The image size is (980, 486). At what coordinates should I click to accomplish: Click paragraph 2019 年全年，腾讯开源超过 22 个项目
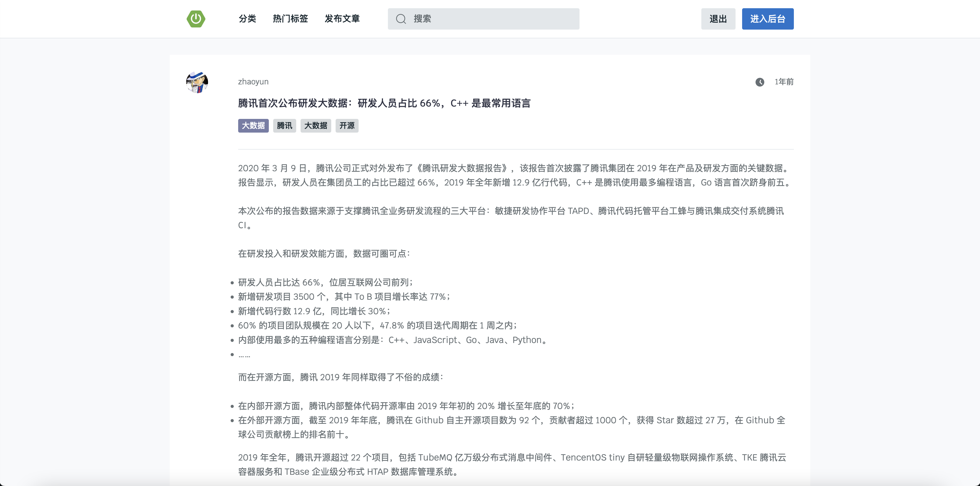tap(512, 464)
